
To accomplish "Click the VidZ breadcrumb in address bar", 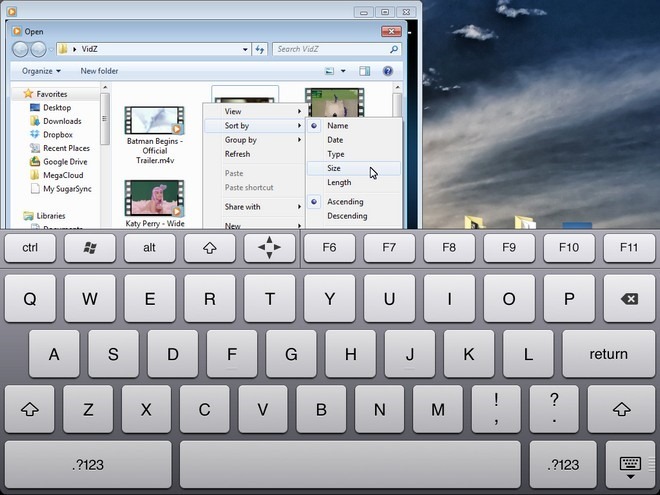I will click(x=89, y=49).
